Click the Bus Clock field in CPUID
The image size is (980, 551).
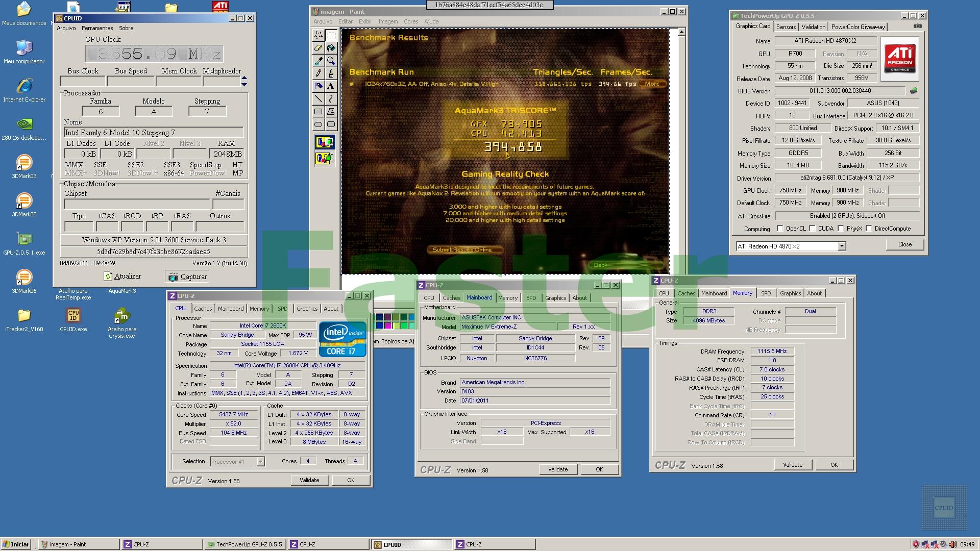pos(83,81)
